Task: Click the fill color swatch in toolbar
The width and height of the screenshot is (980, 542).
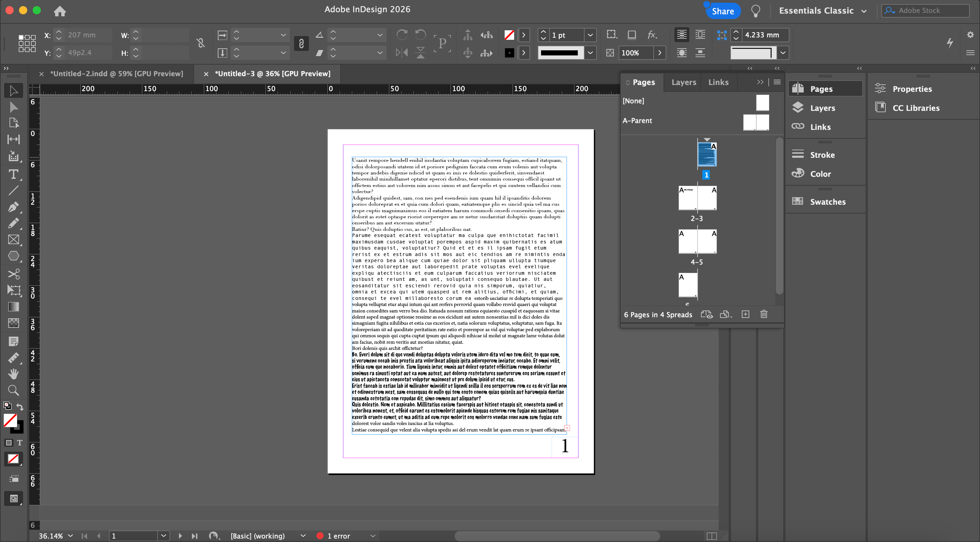Action: (x=10, y=421)
